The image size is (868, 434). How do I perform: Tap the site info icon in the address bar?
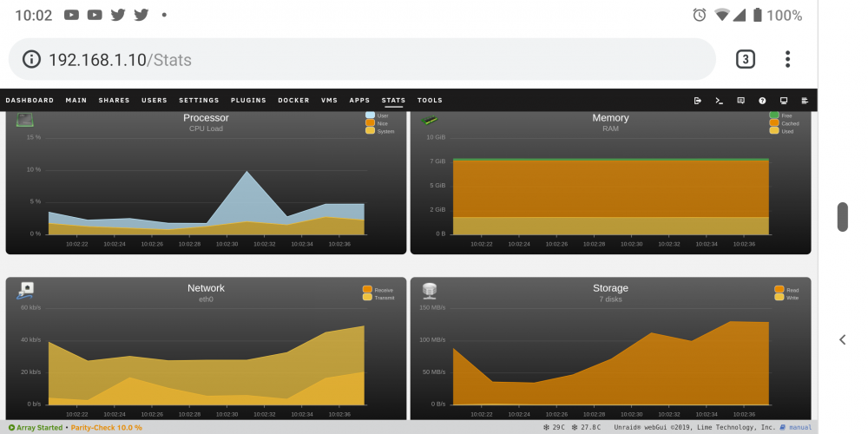(31, 59)
